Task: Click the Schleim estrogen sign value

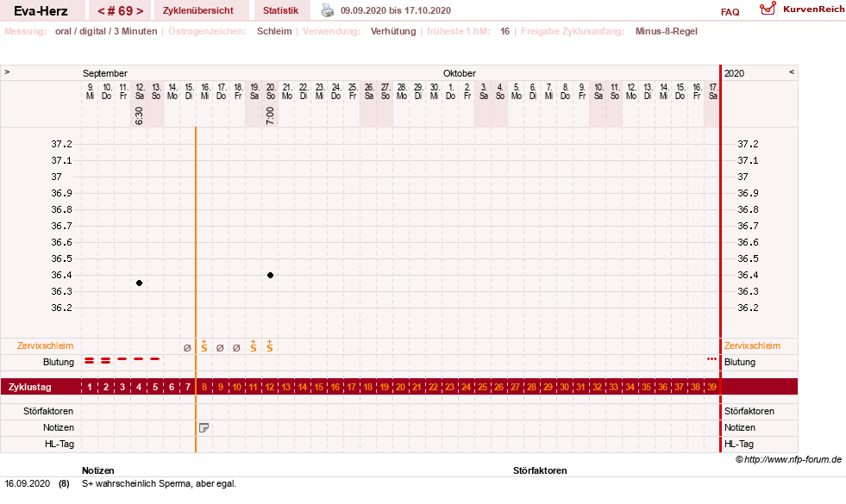Action: tap(274, 31)
